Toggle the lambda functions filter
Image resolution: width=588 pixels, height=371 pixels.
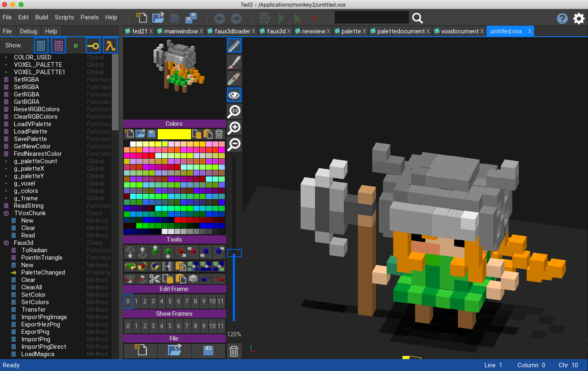point(110,45)
